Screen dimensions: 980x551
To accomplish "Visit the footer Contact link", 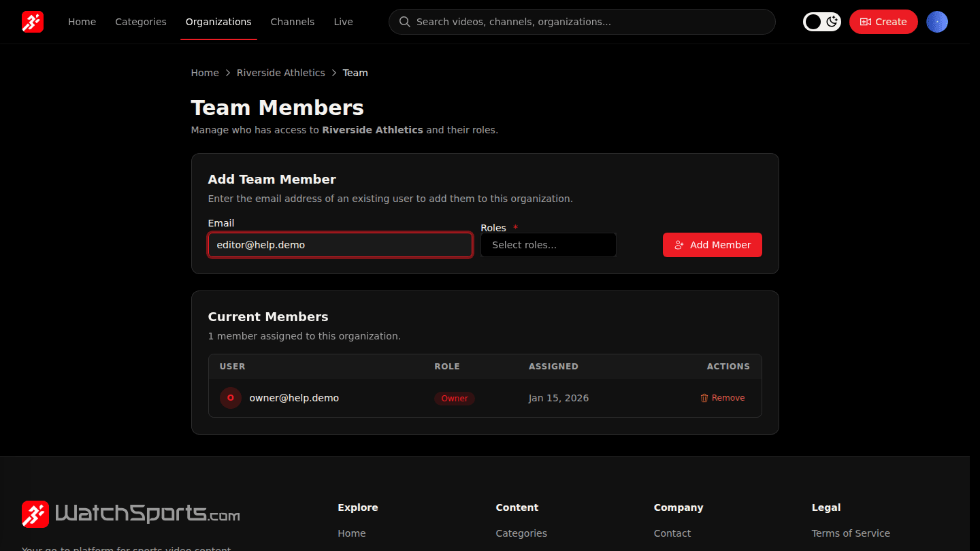I will [x=672, y=533].
